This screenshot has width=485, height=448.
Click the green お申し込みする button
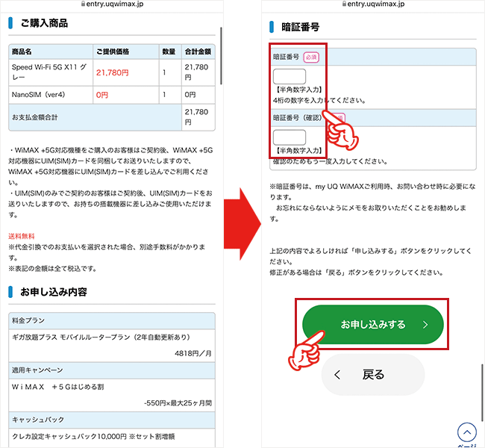(373, 325)
